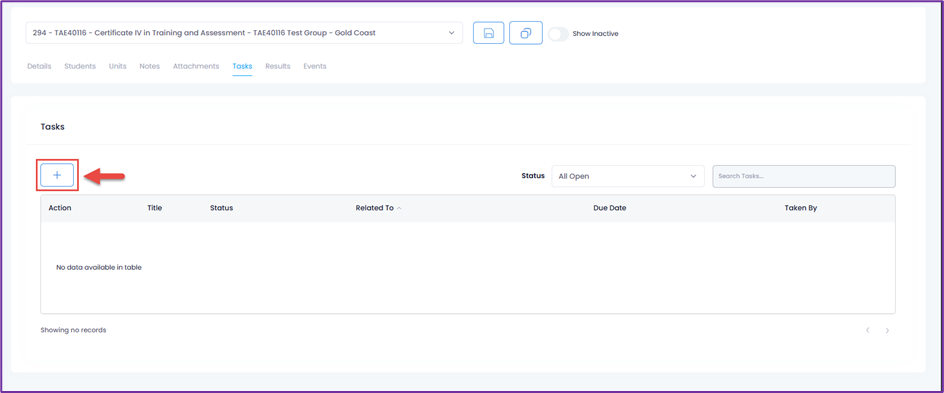This screenshot has height=393, width=944.
Task: Go to previous page arrow in pagination
Action: click(x=868, y=330)
